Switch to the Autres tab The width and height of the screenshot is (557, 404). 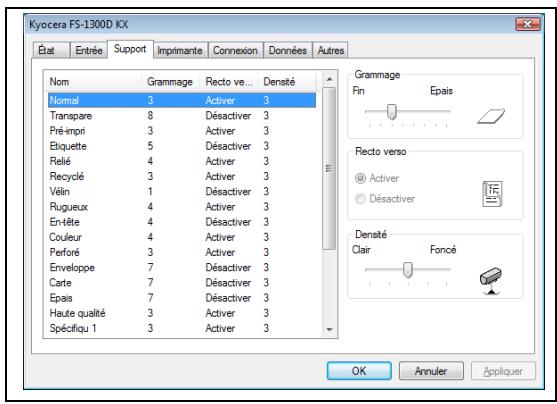(x=331, y=50)
